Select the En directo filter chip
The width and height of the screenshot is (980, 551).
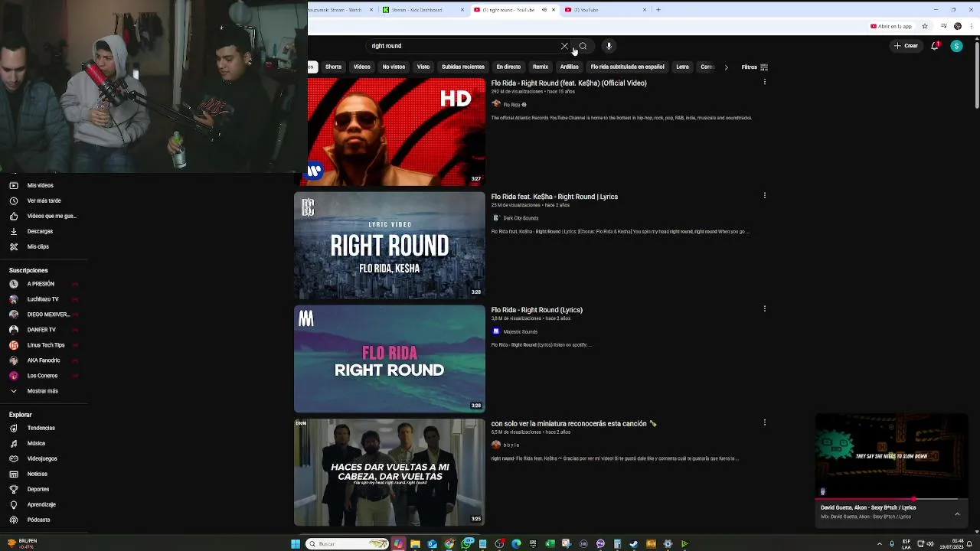tap(508, 67)
